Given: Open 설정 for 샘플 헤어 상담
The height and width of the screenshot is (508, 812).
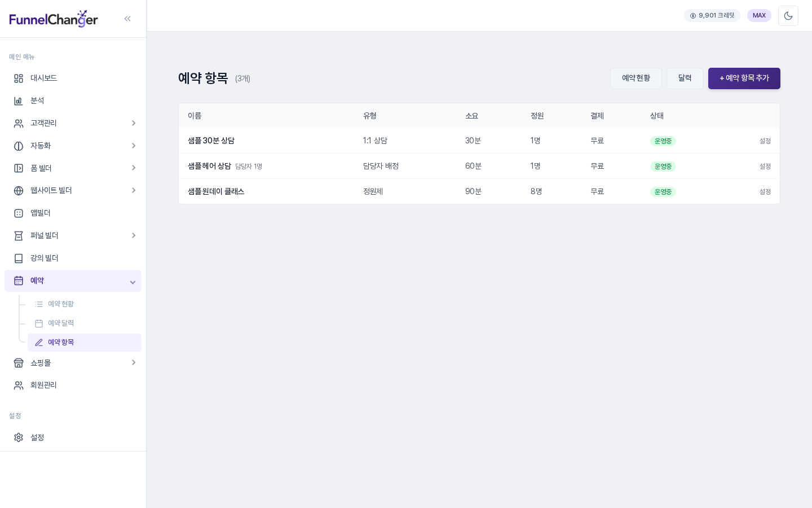Looking at the screenshot, I should [x=765, y=167].
